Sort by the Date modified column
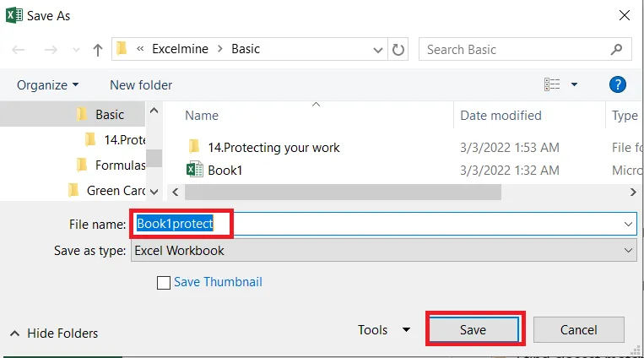644x358 pixels. 501,116
